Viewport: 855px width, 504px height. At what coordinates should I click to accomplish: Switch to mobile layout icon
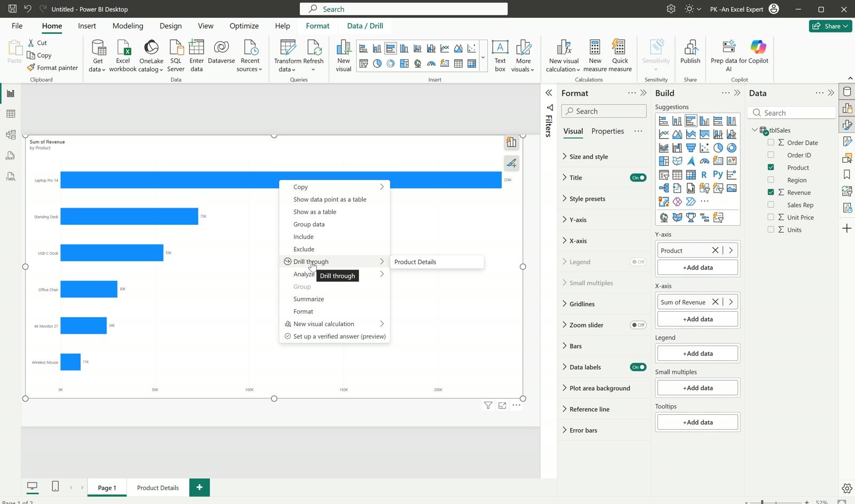(x=55, y=486)
